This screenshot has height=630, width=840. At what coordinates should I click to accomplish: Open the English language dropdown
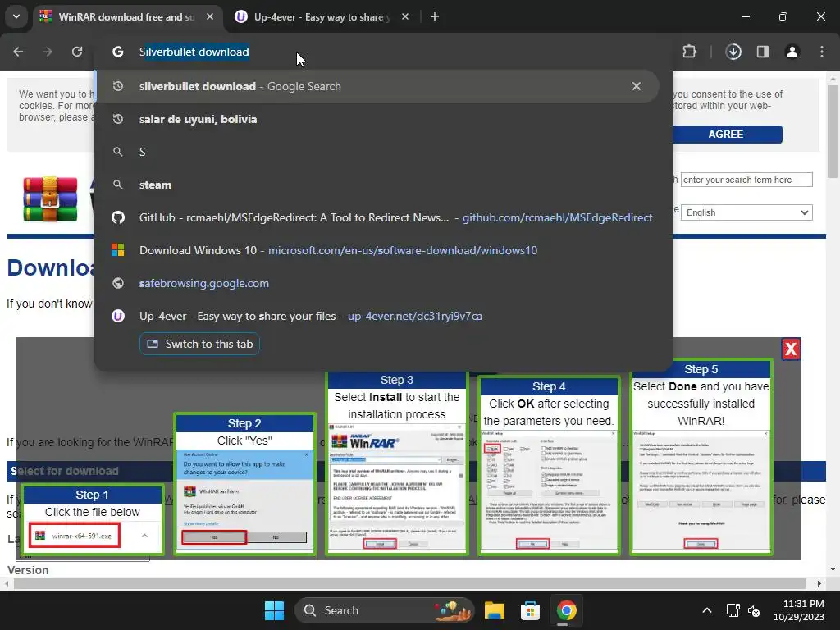(x=746, y=212)
